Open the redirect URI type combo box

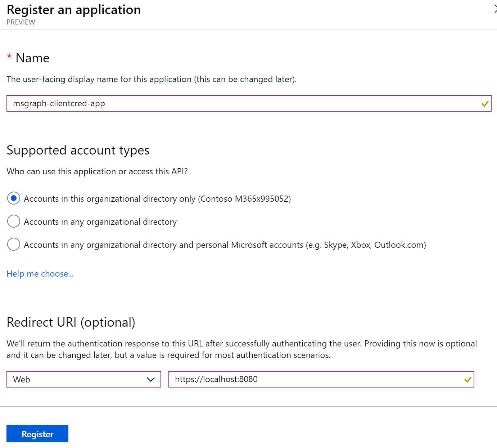[x=83, y=379]
